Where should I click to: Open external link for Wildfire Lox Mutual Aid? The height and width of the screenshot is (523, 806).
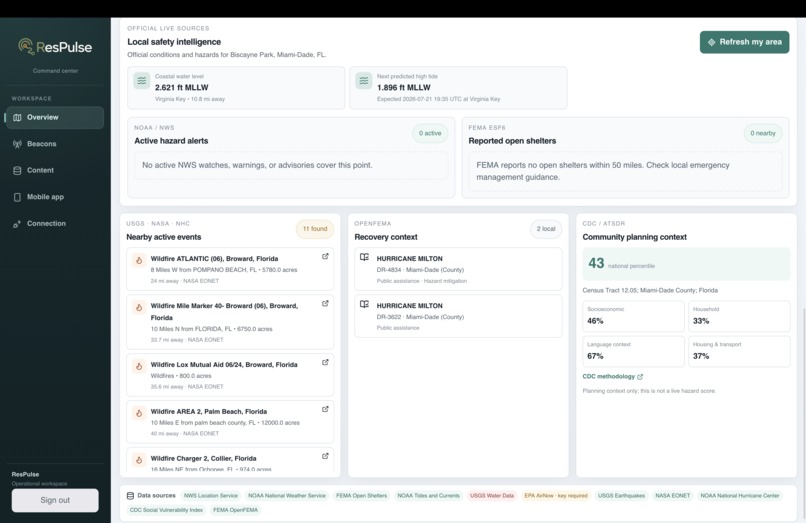coord(325,362)
